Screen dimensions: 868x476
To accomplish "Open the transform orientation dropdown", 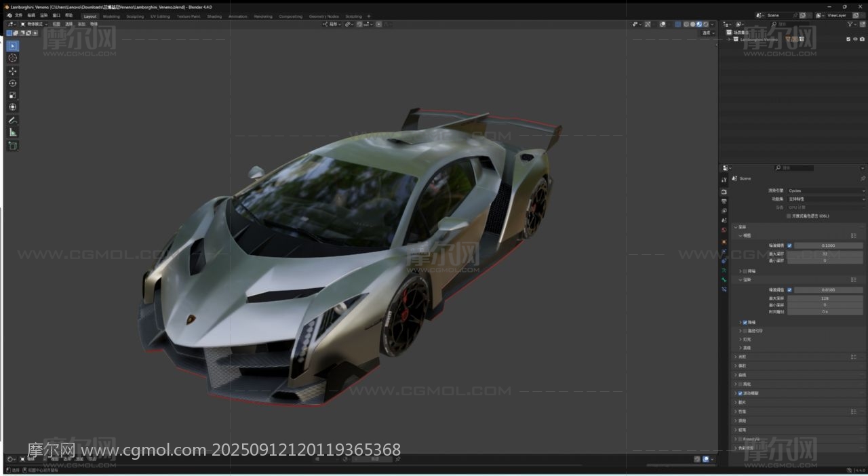I will (x=332, y=24).
